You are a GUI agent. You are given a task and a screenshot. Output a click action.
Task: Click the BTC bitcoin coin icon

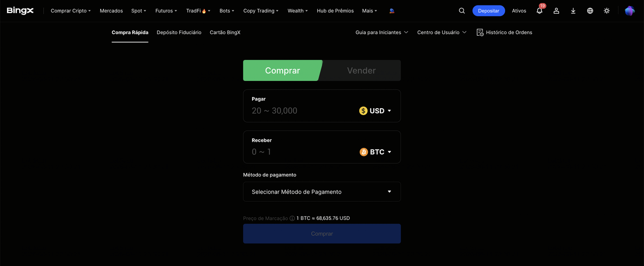point(364,152)
